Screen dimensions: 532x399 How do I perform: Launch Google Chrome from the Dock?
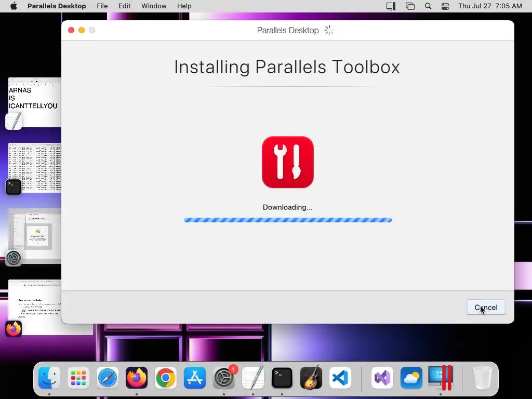coord(166,378)
